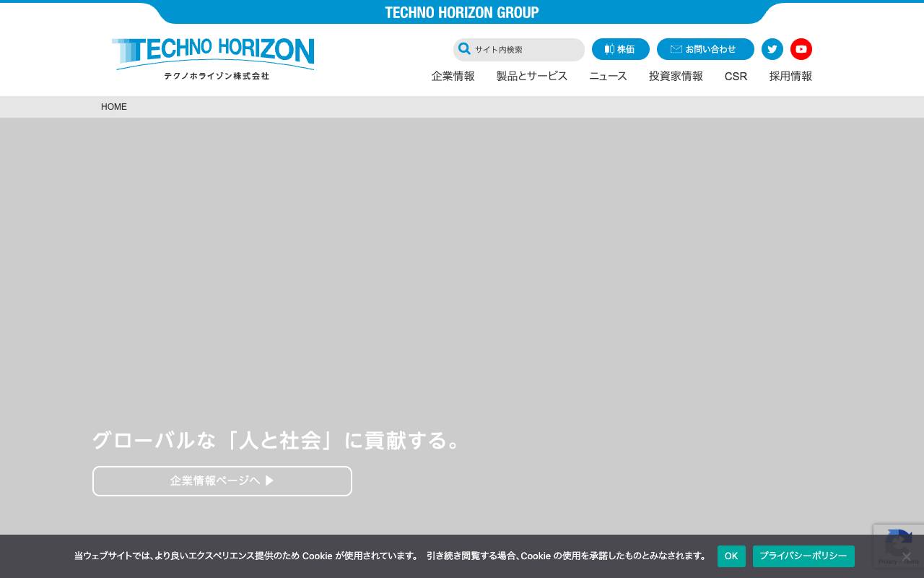
Task: Click the envelope icon on お問い合わせ button
Action: (676, 49)
